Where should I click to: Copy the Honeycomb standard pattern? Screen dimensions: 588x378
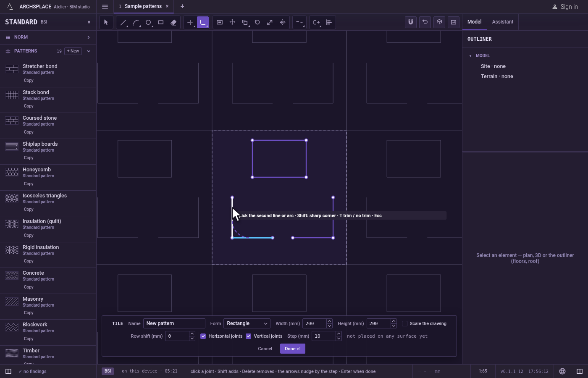[29, 184]
